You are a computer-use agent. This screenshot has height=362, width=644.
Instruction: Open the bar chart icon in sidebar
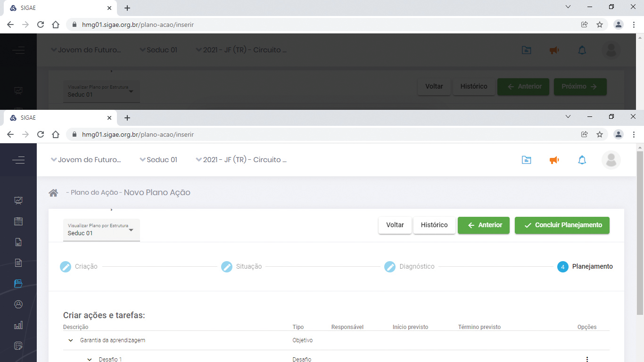click(18, 325)
